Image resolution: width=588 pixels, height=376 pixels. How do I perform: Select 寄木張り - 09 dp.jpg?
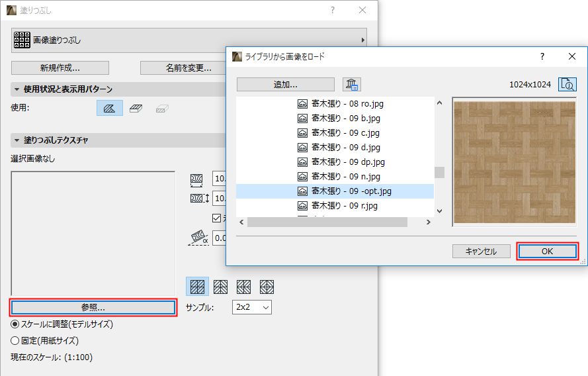(x=348, y=162)
